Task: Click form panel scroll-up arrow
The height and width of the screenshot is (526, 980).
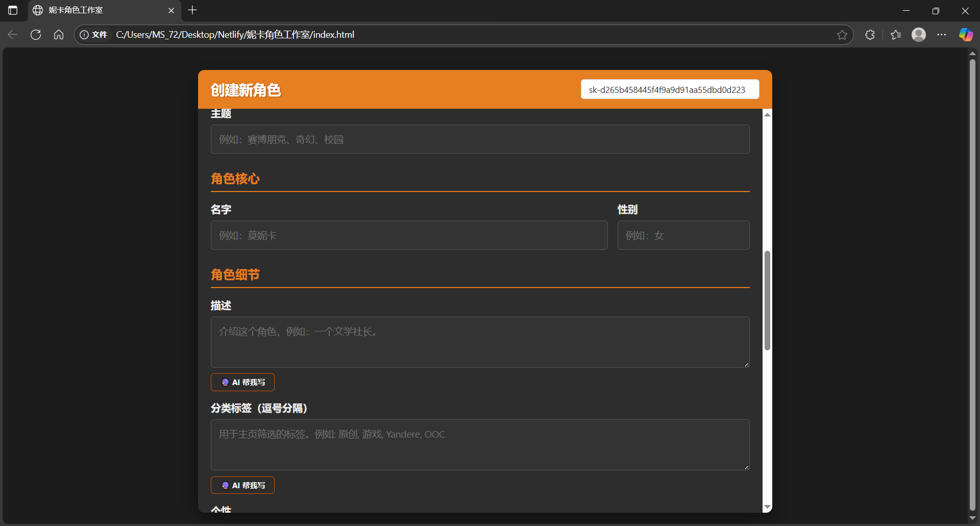Action: coord(767,114)
